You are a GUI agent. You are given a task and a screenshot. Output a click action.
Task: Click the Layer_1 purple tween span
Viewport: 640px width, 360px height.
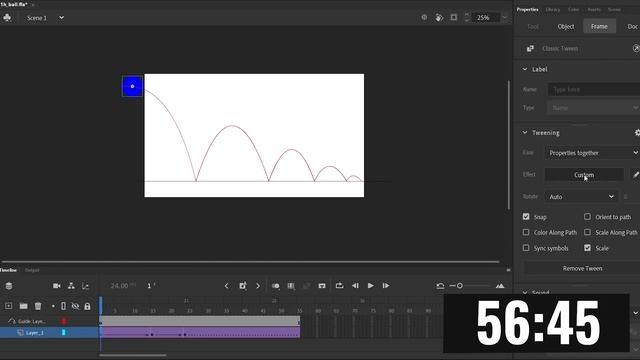point(200,333)
